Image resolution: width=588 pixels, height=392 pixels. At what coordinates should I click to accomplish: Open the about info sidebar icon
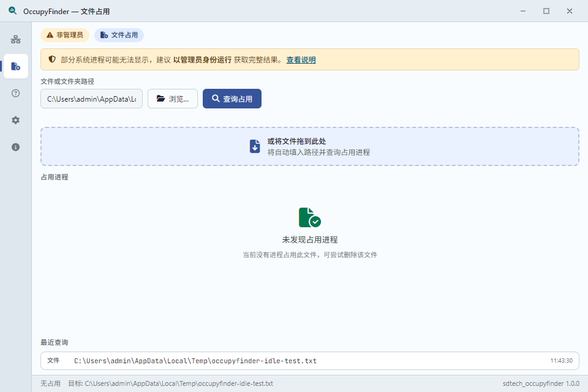point(15,147)
